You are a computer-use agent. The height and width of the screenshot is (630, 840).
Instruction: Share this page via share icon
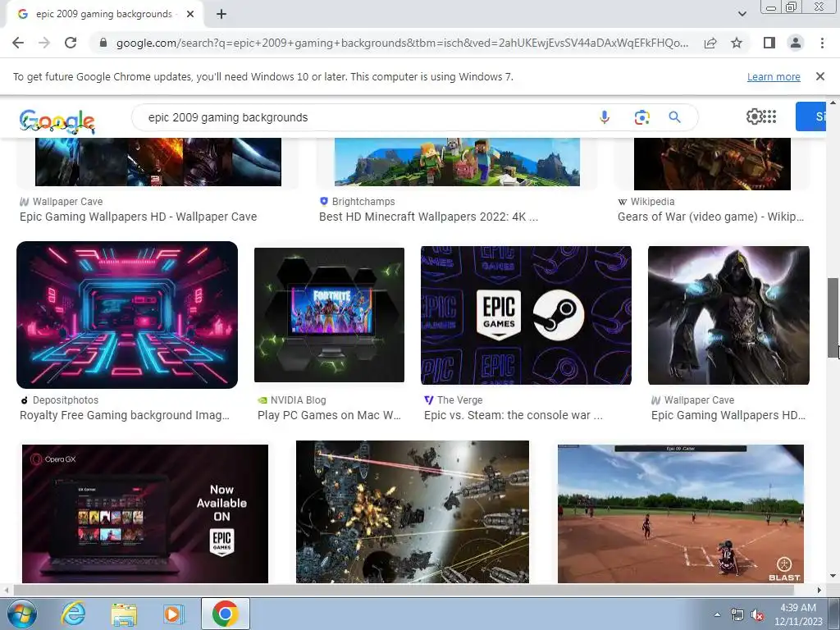click(710, 43)
